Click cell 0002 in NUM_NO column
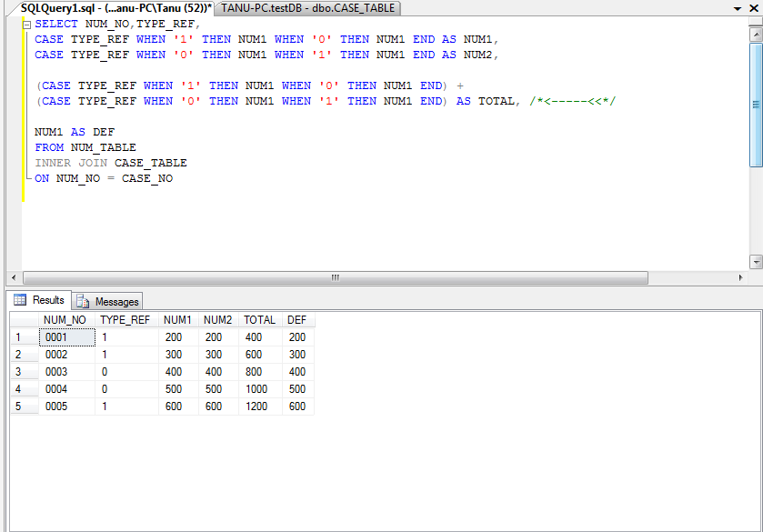Viewport: 763px width, 532px height. pyautogui.click(x=66, y=355)
